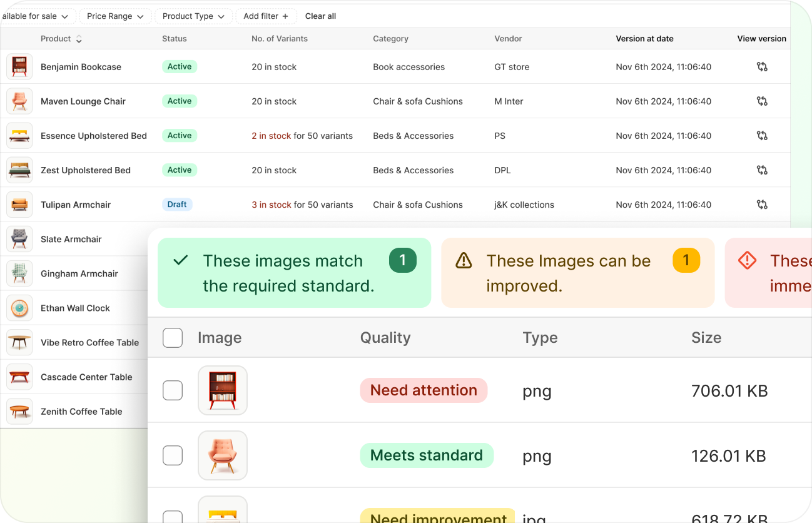The width and height of the screenshot is (812, 523).
Task: Open version view for Tulipan Armchair
Action: click(x=761, y=205)
